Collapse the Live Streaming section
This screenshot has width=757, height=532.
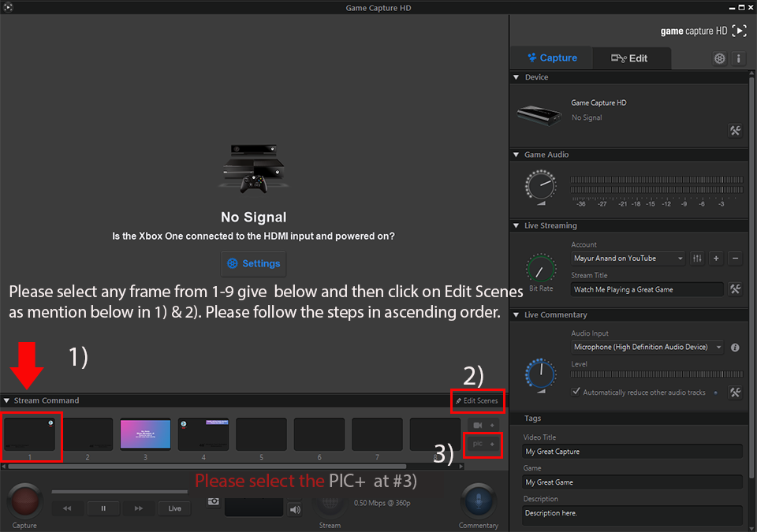point(516,225)
